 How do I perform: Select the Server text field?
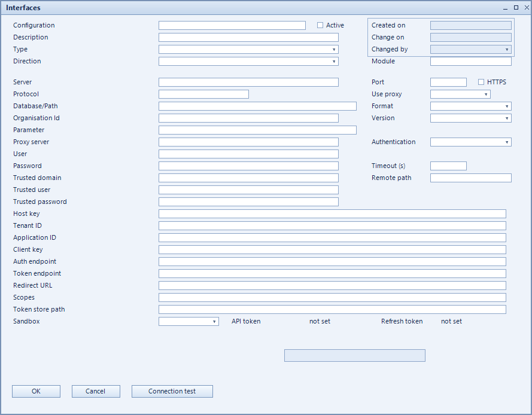(x=248, y=82)
